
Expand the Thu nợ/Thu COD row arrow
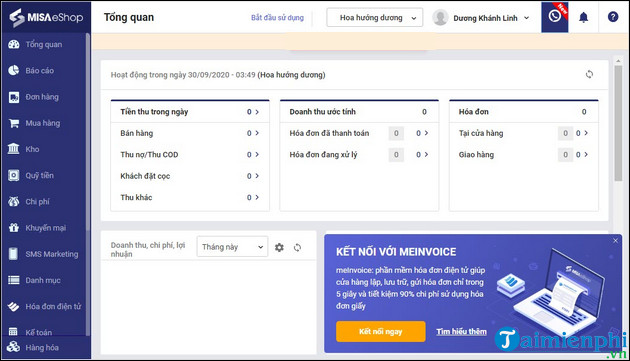pos(257,154)
